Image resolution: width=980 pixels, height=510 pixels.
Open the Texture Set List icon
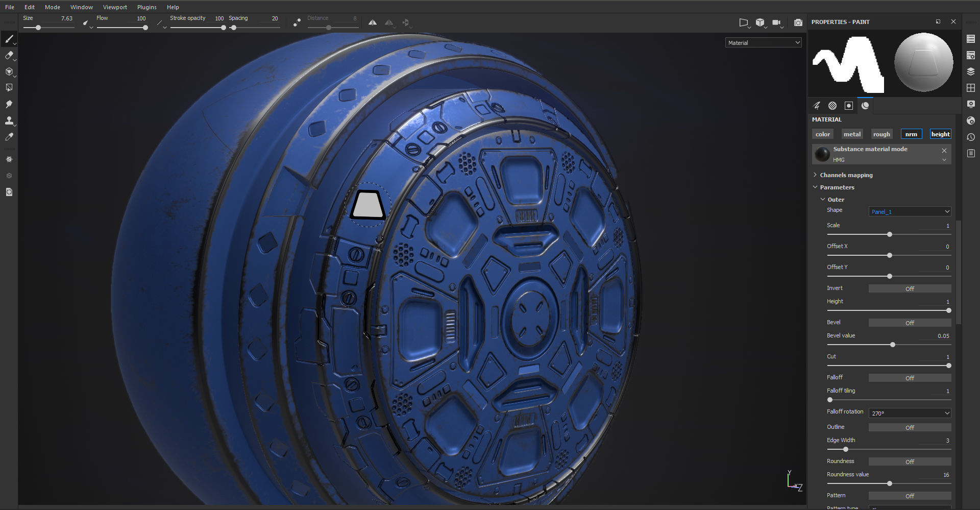tap(971, 39)
